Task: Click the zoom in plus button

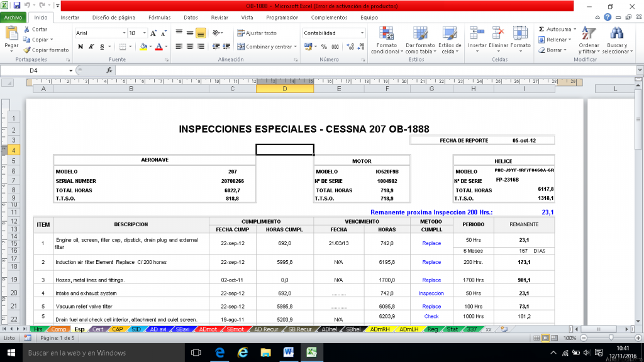Action: click(638, 337)
